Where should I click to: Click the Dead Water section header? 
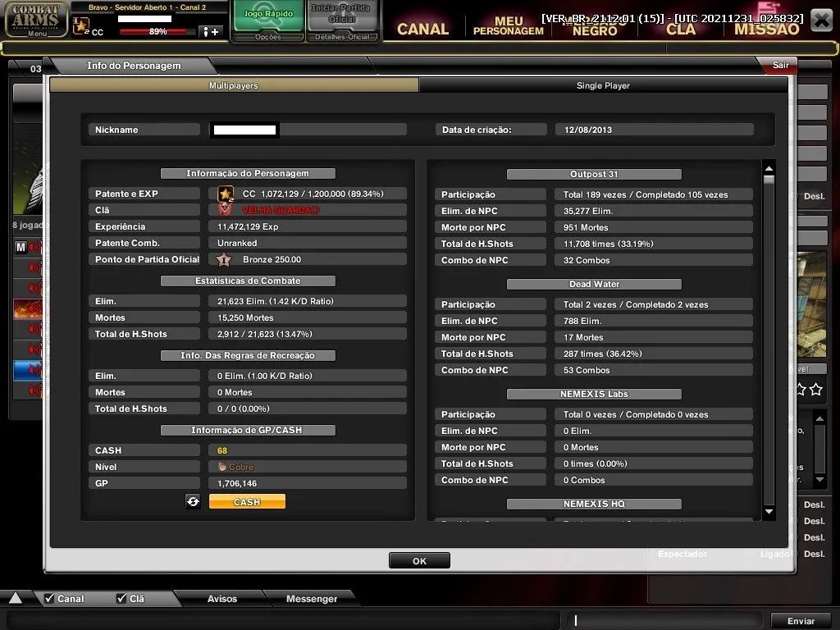coord(594,284)
